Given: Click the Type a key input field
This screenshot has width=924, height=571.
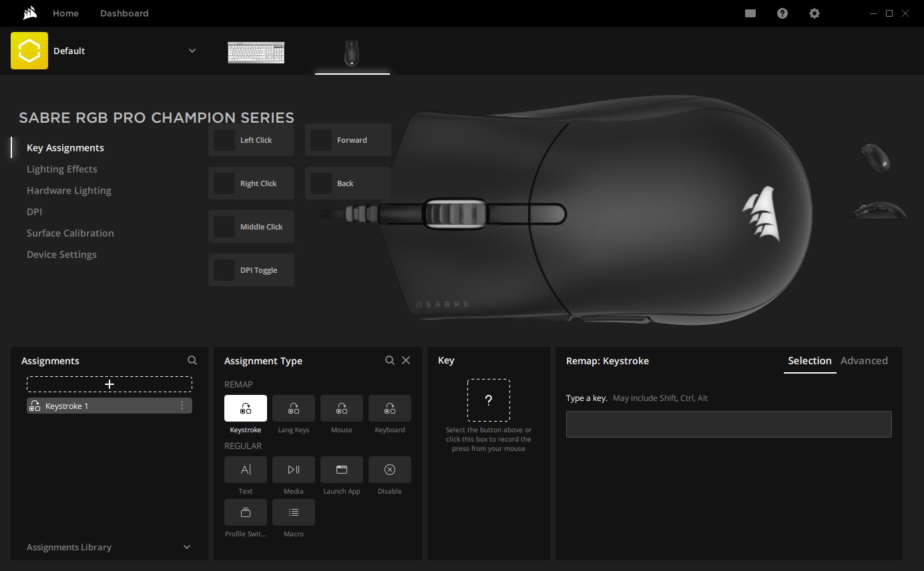Looking at the screenshot, I should tap(729, 424).
